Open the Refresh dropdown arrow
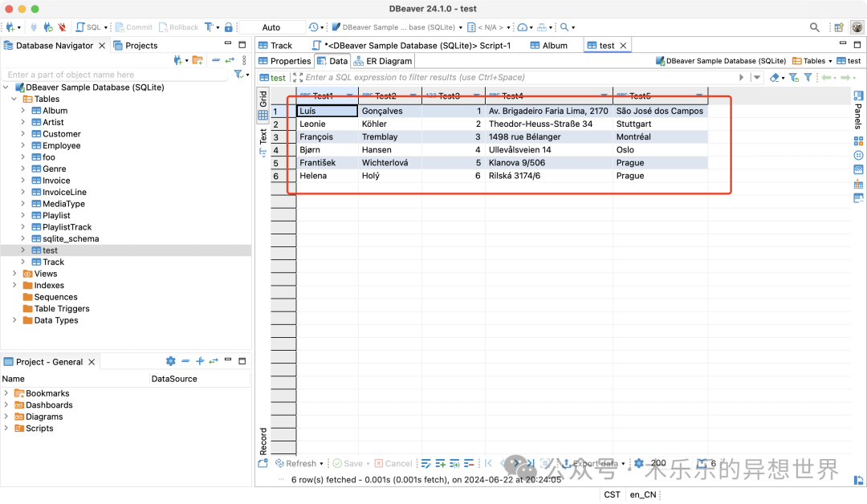Viewport: 867px width, 504px height. click(x=321, y=464)
